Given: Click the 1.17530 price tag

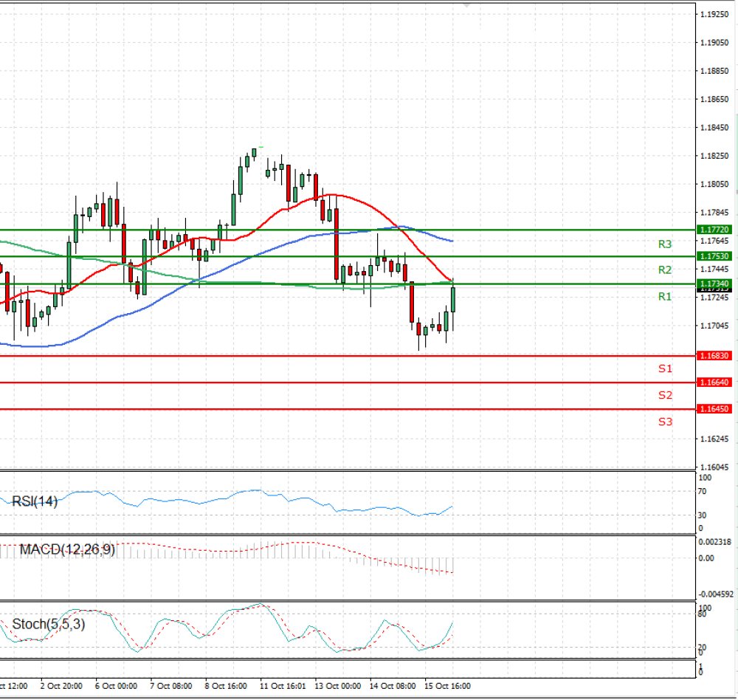Looking at the screenshot, I should coord(714,256).
